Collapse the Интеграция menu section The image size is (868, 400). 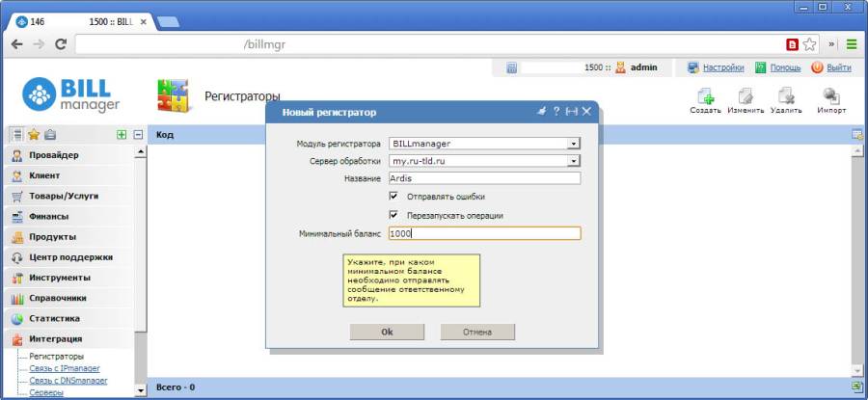click(x=68, y=338)
